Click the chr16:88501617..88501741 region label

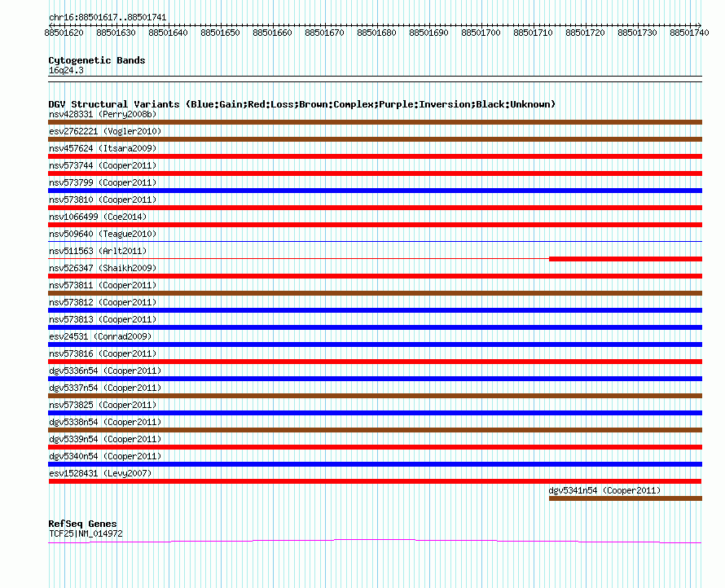pos(108,17)
